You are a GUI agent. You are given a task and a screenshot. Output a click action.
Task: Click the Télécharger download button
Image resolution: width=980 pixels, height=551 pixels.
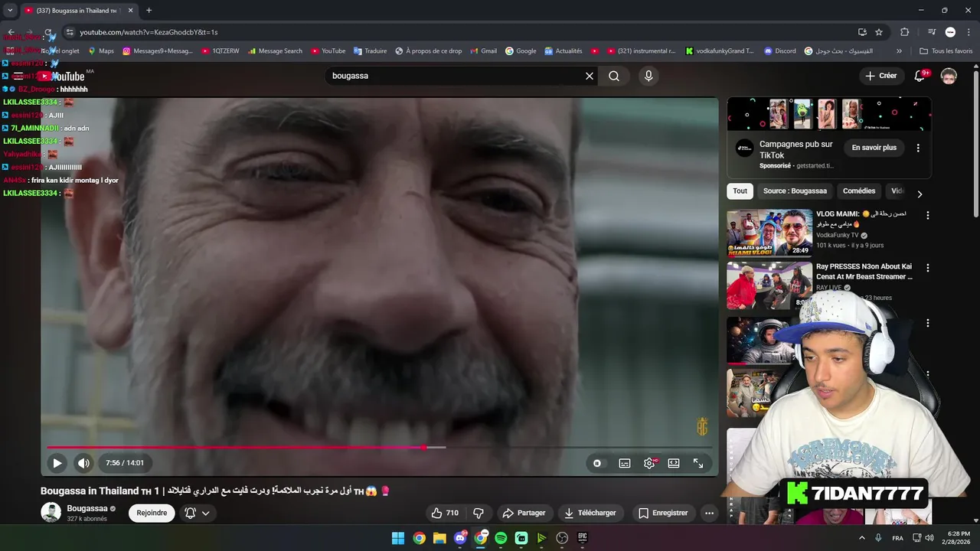(x=590, y=513)
